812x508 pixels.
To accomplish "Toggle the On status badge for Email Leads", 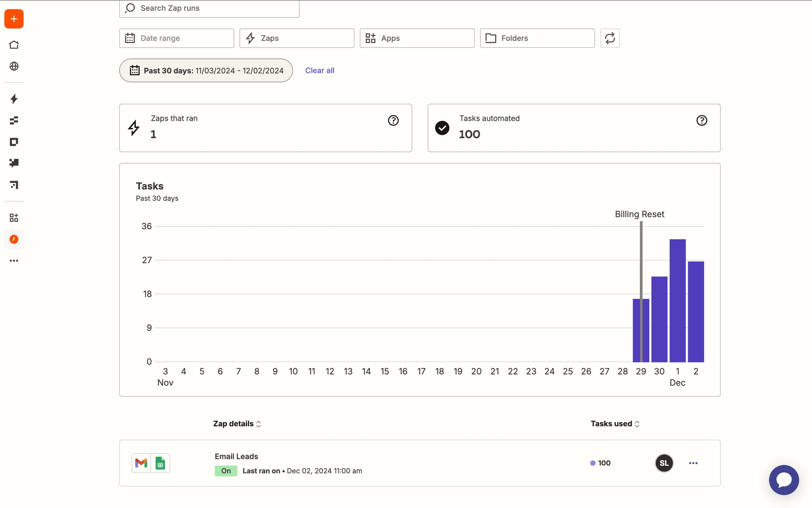I will 226,471.
